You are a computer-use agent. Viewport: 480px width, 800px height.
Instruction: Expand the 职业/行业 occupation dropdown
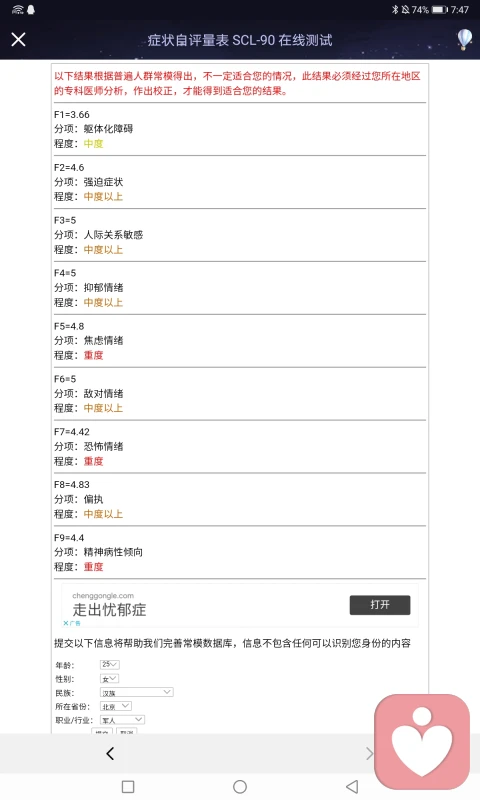click(122, 720)
